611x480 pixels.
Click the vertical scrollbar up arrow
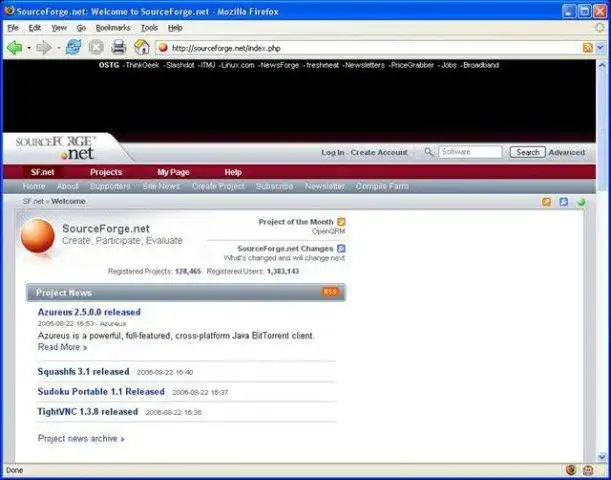[x=601, y=65]
